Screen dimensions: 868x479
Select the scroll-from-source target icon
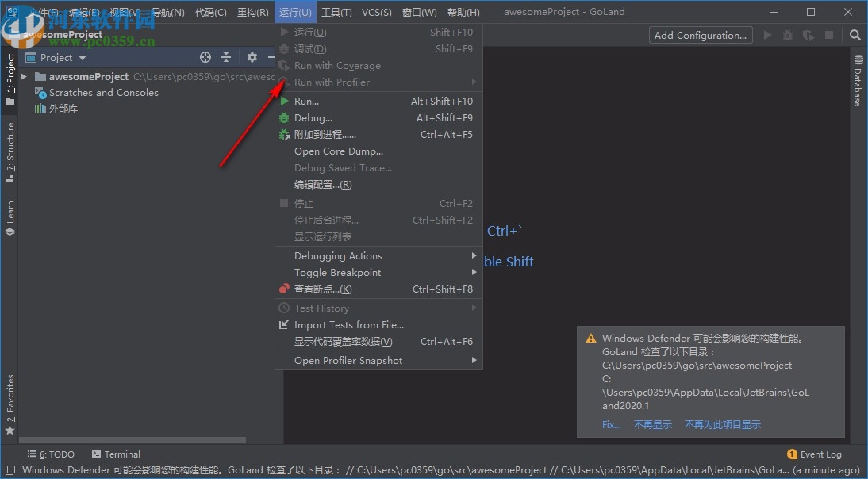pyautogui.click(x=205, y=57)
